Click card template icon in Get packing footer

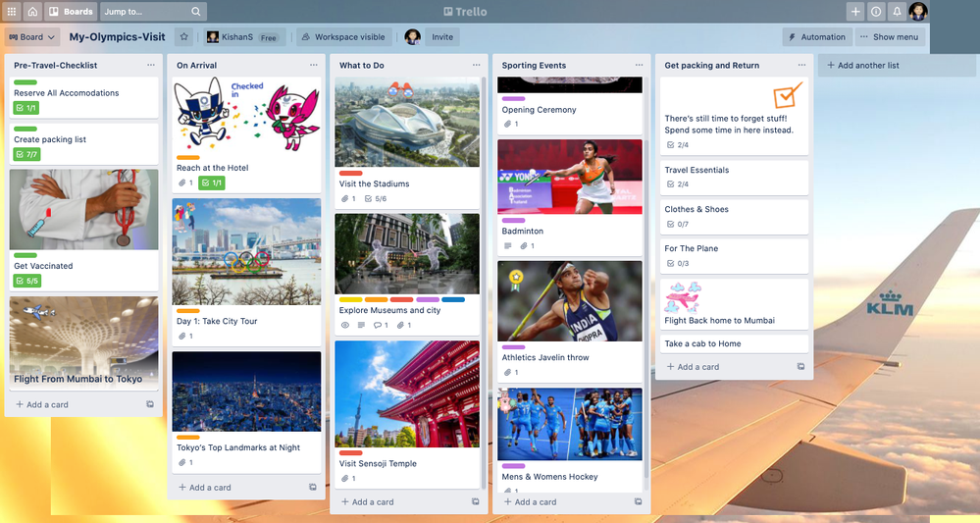(x=800, y=367)
